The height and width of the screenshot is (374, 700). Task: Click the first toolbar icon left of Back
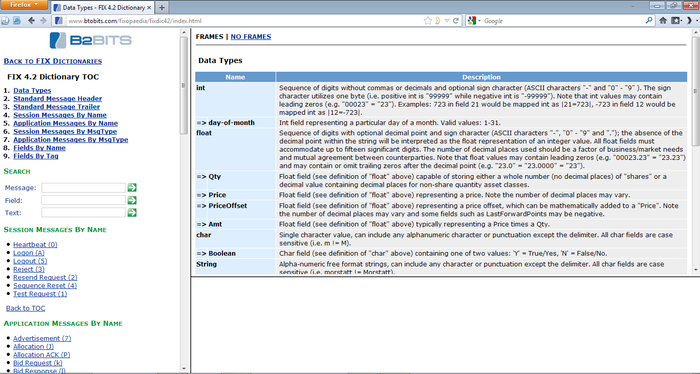click(6, 21)
